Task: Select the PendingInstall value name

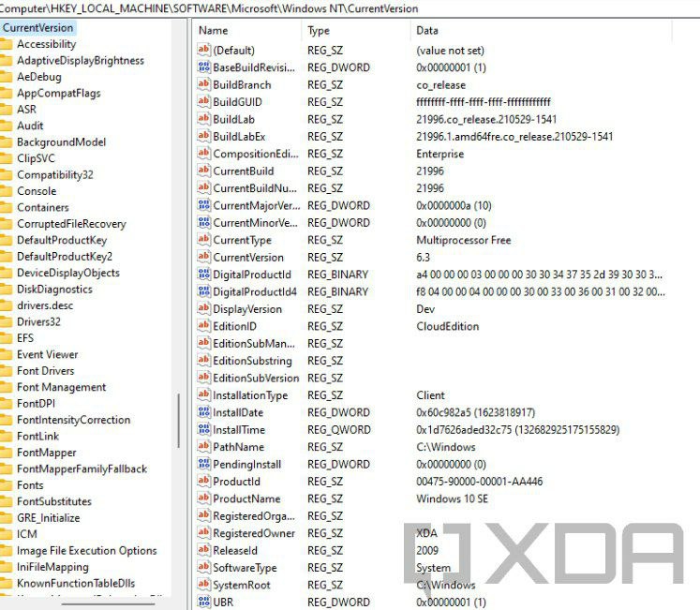Action: (x=246, y=464)
